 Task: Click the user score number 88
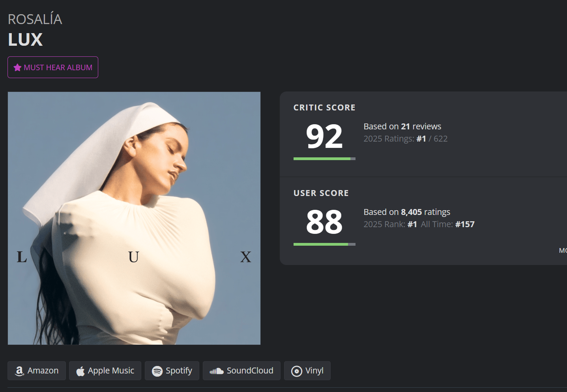tap(324, 222)
